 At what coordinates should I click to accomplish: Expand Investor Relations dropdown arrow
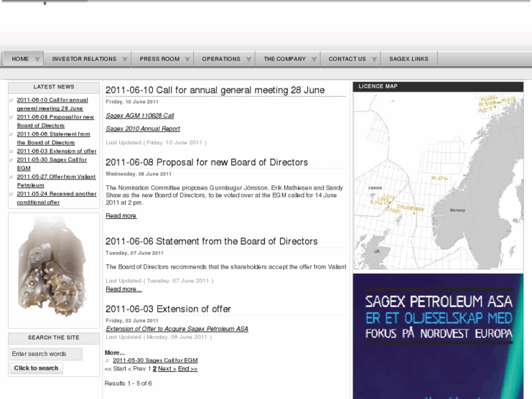pyautogui.click(x=125, y=59)
